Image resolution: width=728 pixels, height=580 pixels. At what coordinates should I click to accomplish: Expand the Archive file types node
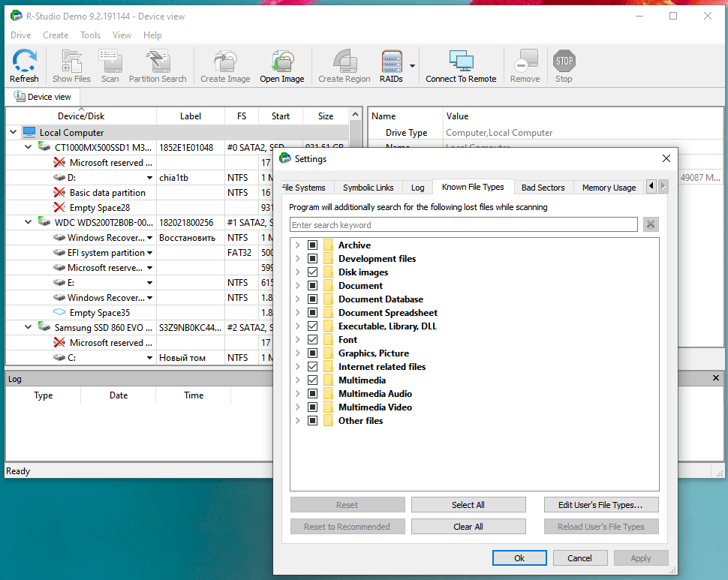298,245
